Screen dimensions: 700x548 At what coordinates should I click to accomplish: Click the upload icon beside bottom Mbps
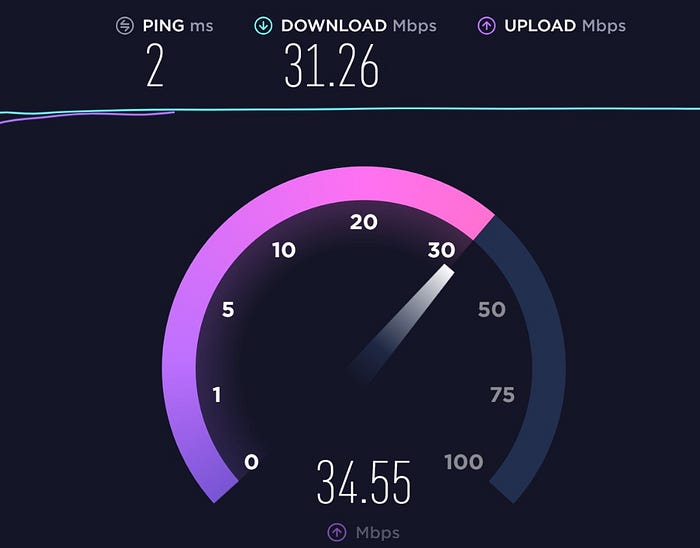(x=337, y=532)
